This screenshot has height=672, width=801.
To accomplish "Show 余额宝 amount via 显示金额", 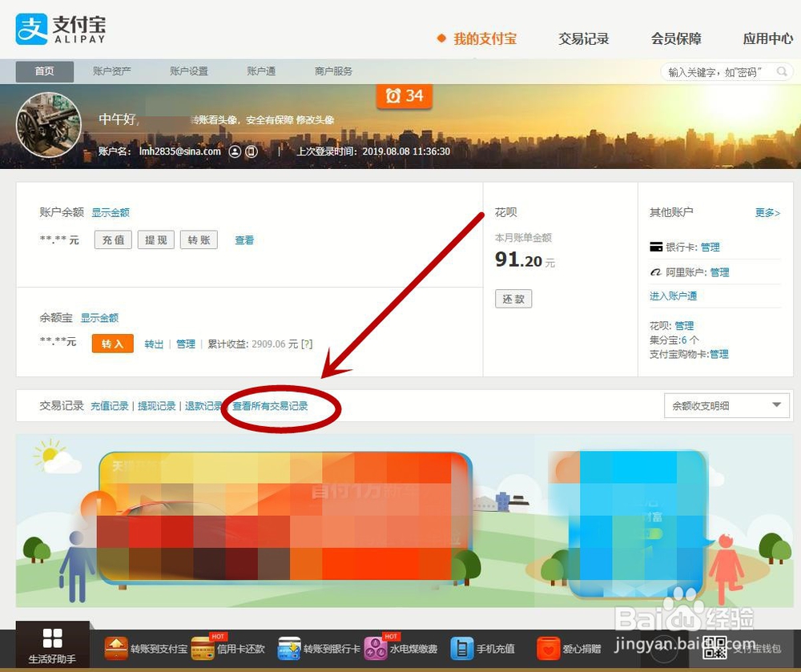I will pyautogui.click(x=99, y=318).
